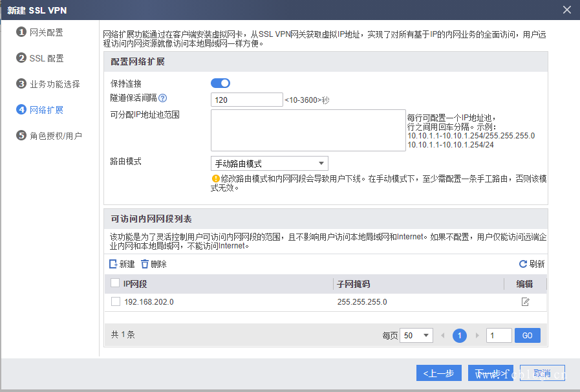
Task: Select step 5 角色授权/用户
Action: click(x=49, y=136)
